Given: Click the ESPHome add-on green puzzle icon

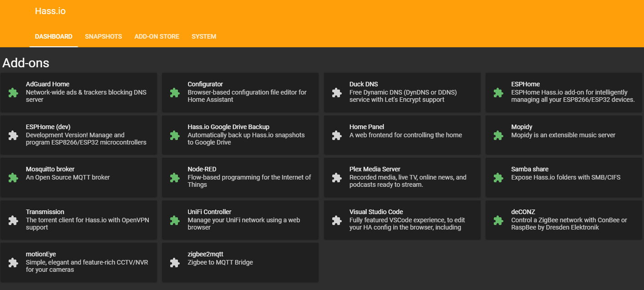Looking at the screenshot, I should coord(498,93).
